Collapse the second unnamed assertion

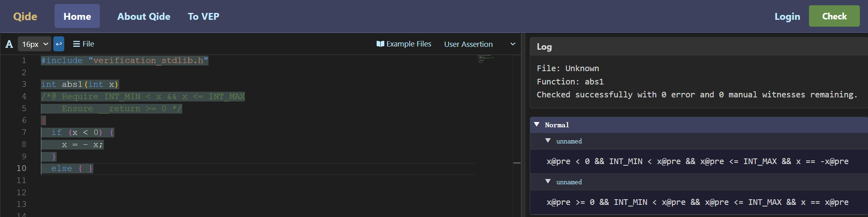tap(548, 181)
